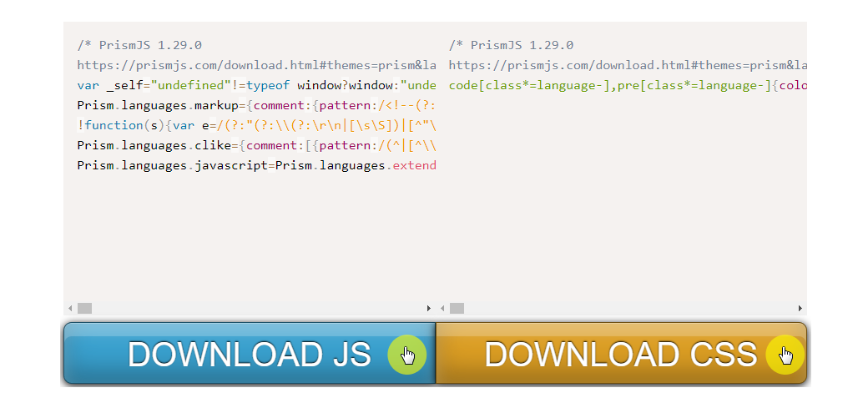The width and height of the screenshot is (868, 398).
Task: Click the prismjs.com download URL in JS pane
Action: coord(257,65)
